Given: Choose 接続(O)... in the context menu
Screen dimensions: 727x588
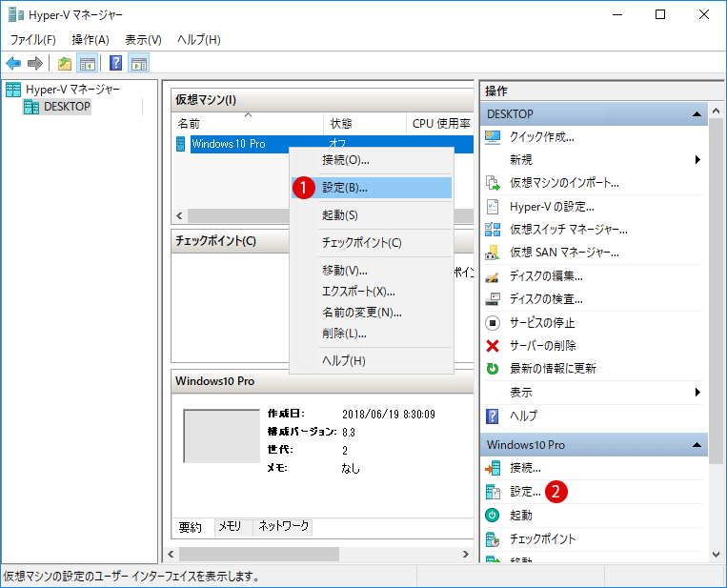Looking at the screenshot, I should click(x=372, y=160).
